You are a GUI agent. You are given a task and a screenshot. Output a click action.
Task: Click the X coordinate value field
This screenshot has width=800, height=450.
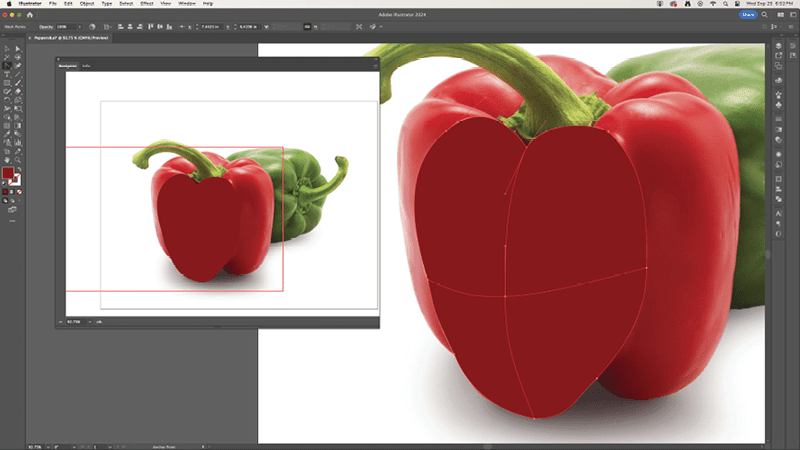(210, 27)
